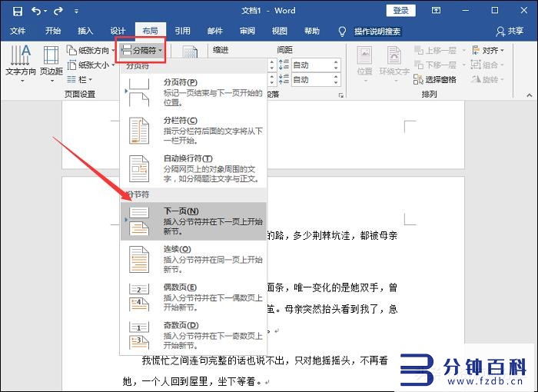
Task: Open the 文字方向 text direction tool
Action: (x=21, y=65)
